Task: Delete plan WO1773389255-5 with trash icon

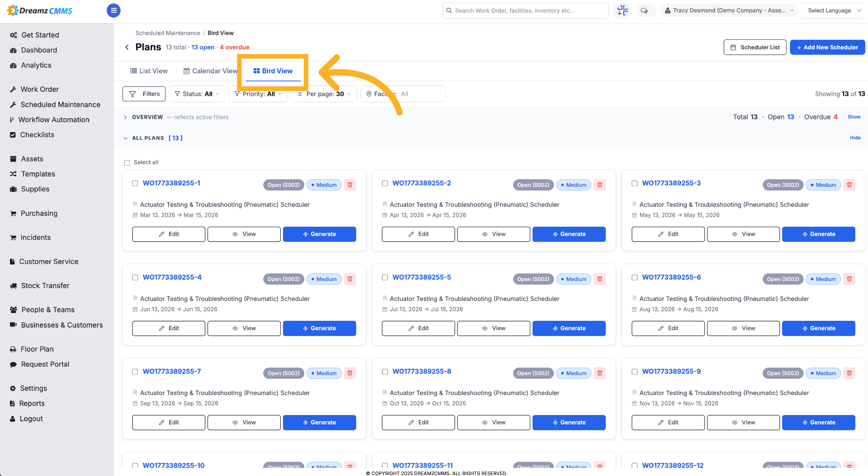Action: pos(599,279)
